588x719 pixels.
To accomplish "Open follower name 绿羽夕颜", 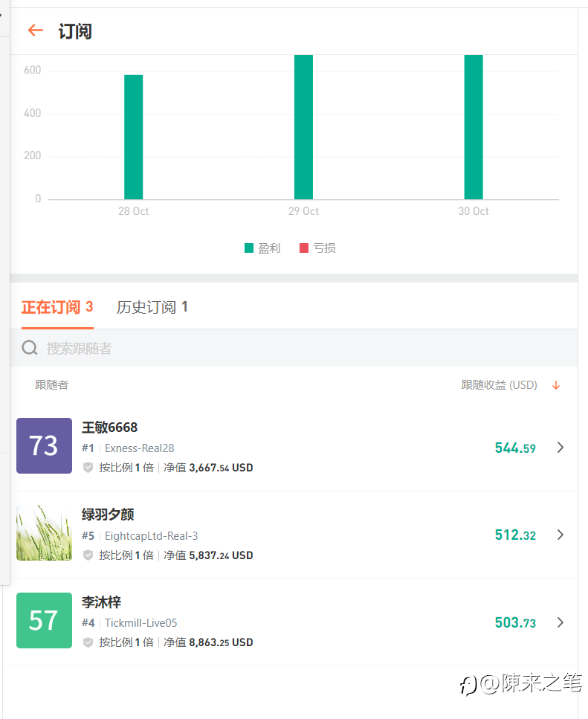I will click(x=108, y=515).
